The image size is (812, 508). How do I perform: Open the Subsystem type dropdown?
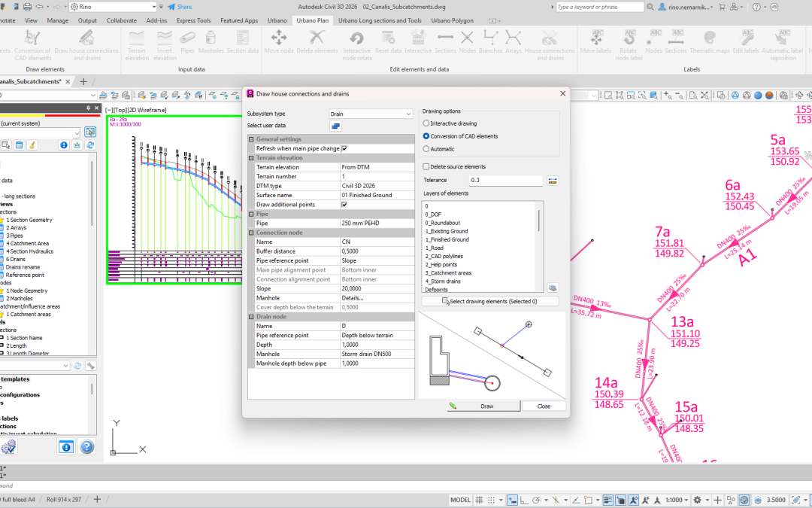371,114
